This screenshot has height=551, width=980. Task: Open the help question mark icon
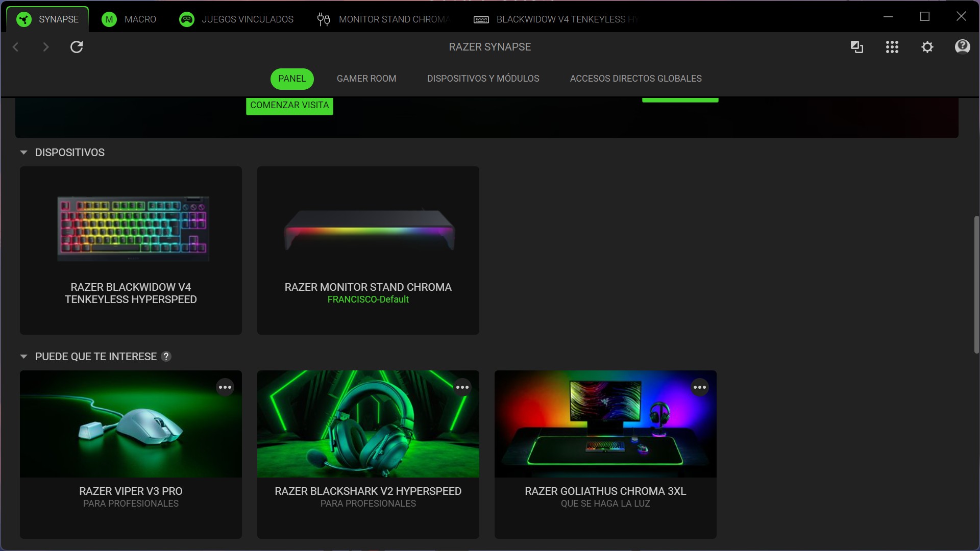(962, 47)
